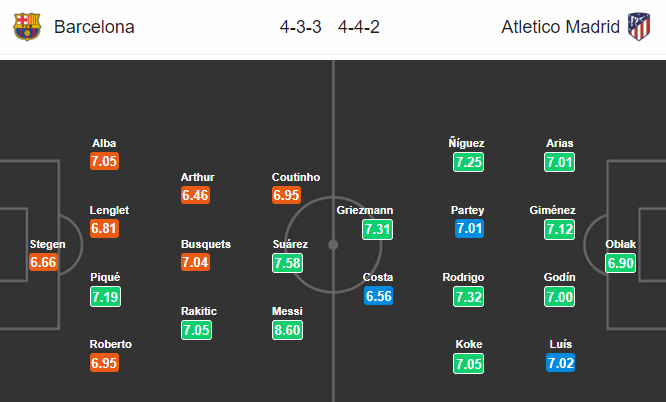Open the Barcelona team name link

pos(94,27)
